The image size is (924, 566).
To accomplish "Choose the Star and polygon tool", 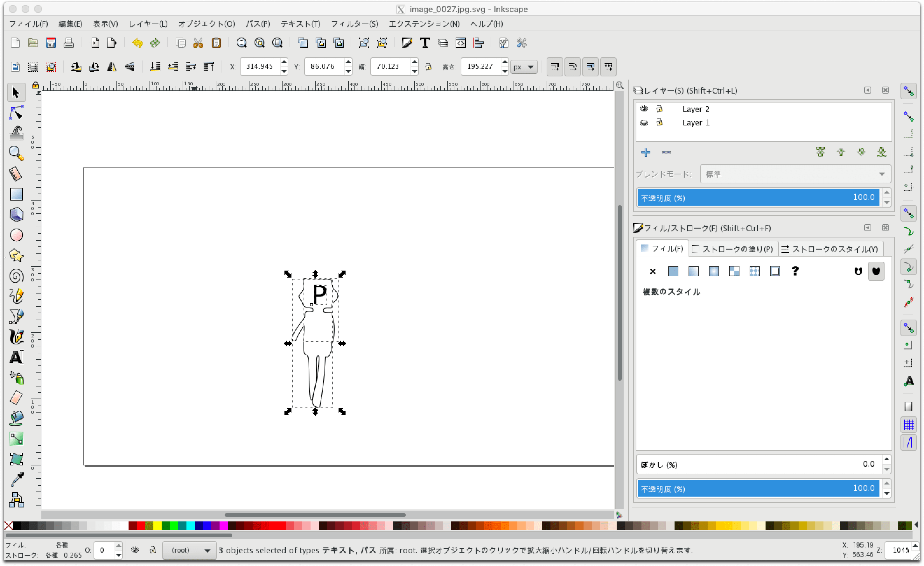I will 16,256.
